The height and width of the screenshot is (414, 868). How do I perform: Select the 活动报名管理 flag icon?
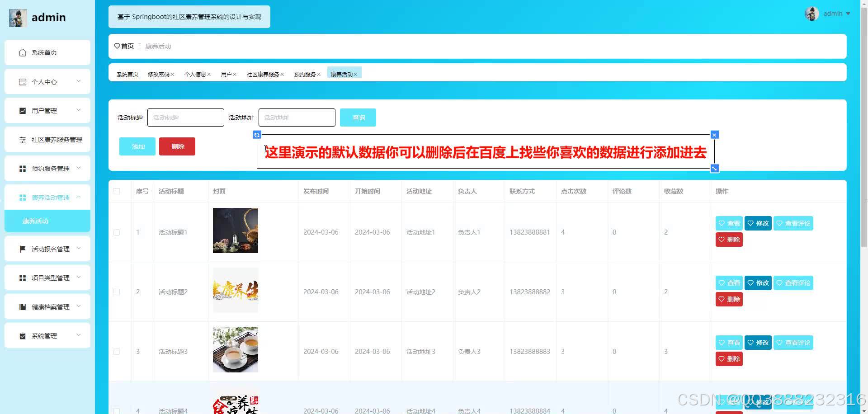(x=23, y=248)
